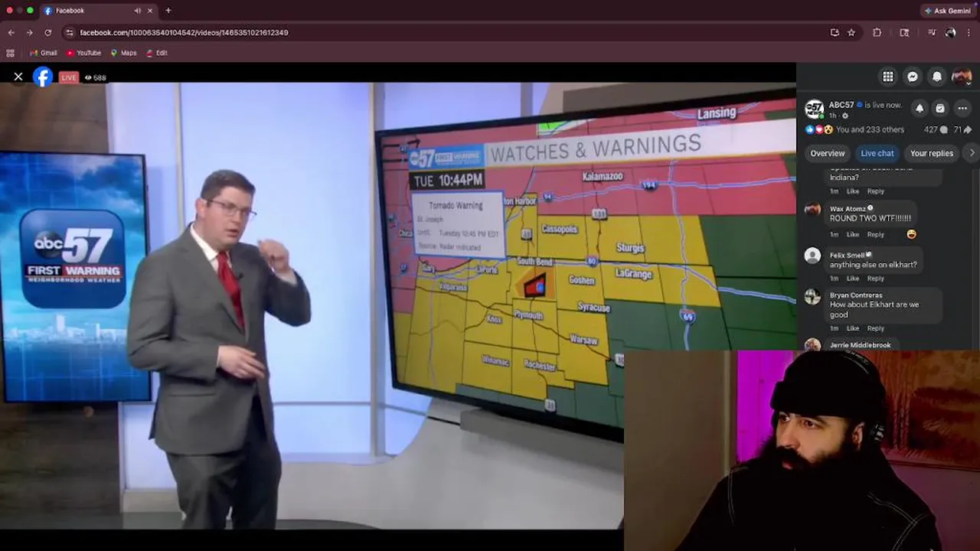
Task: Switch to Your replies tab
Action: (932, 153)
